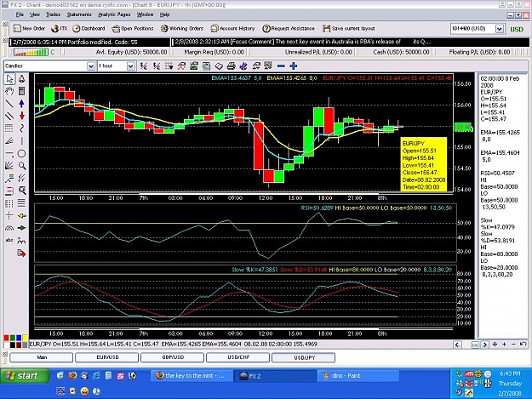Click the first price-scale toolbar icon

coord(144,66)
